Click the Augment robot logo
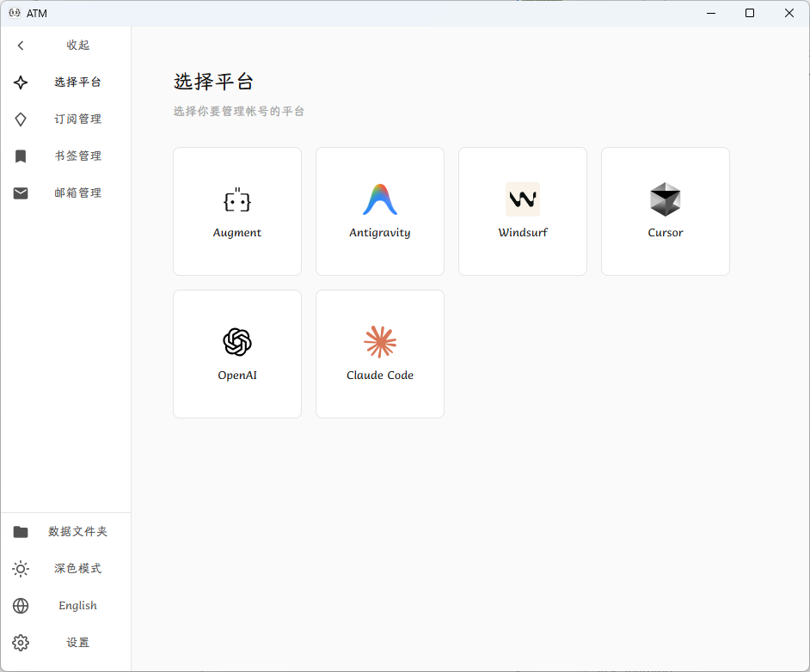The image size is (810, 672). pos(237,199)
